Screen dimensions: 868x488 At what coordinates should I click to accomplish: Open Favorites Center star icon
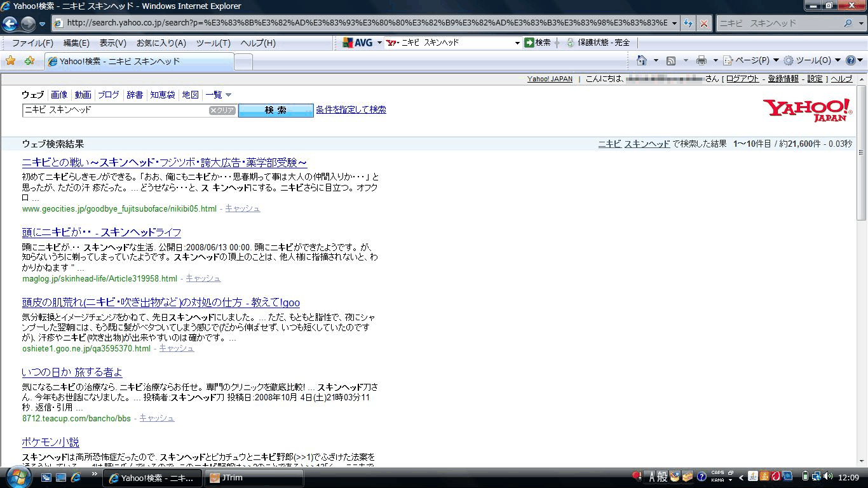pos(10,61)
